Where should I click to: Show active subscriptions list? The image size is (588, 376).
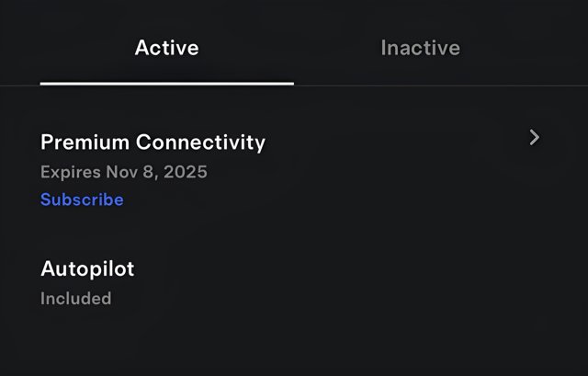click(166, 48)
